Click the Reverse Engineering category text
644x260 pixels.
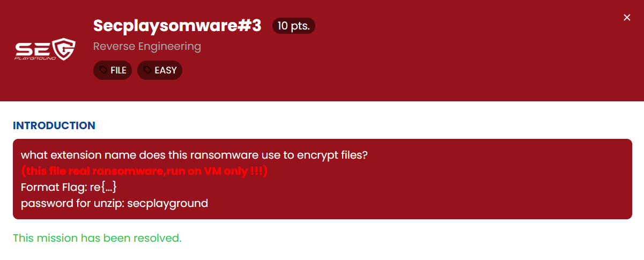point(147,46)
